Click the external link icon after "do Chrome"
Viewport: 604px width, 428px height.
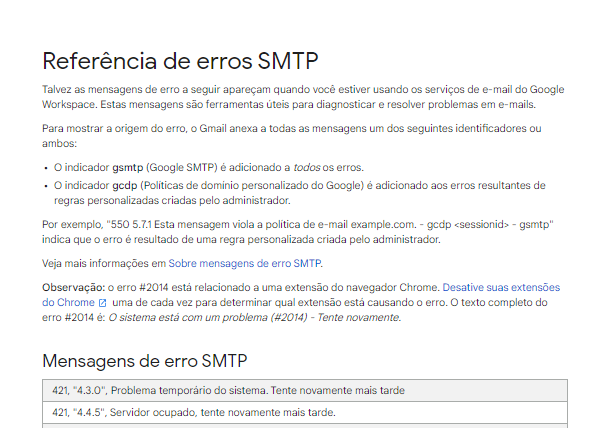102,302
